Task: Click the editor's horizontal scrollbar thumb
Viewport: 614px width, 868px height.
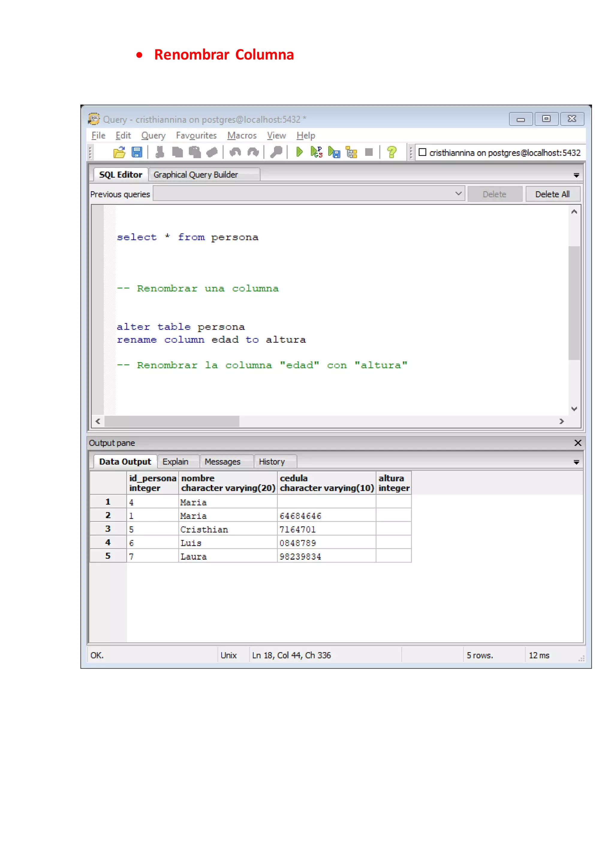Action: tap(172, 421)
